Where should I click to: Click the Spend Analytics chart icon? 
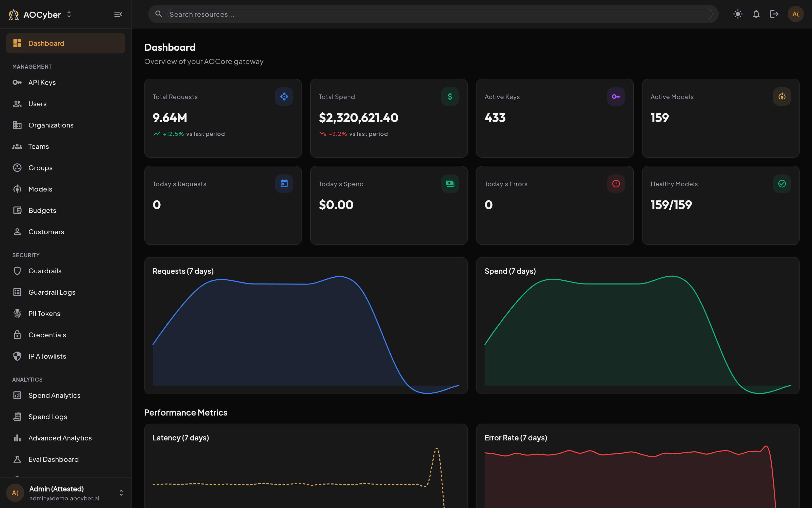(17, 395)
